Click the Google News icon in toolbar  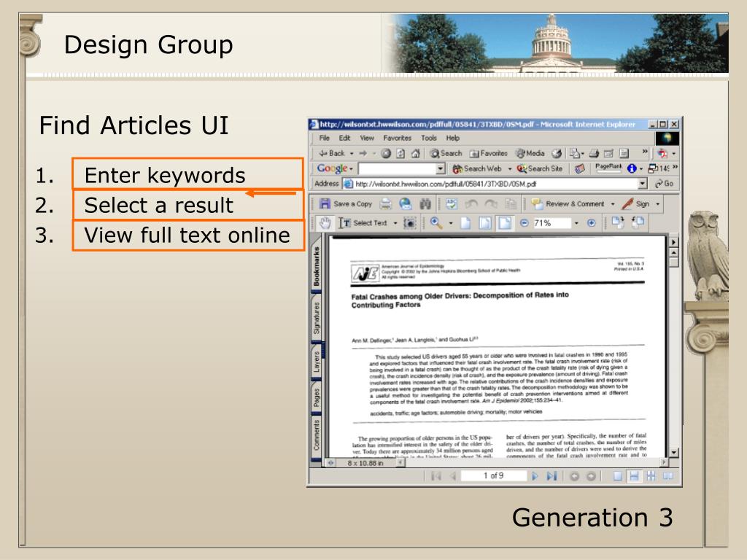click(x=579, y=168)
